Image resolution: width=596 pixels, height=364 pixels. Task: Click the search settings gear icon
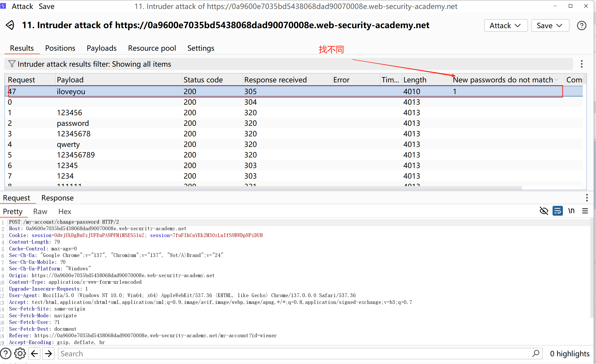(x=20, y=353)
